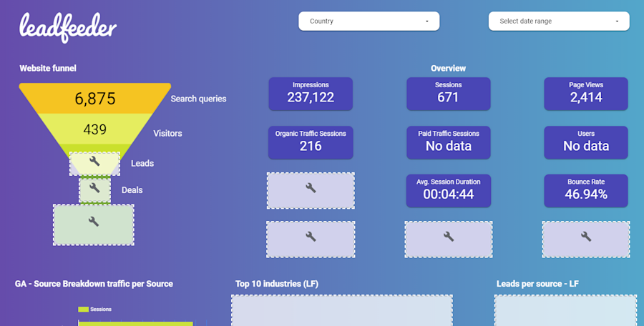Click the bottom-left wrench placeholder in Overview

pyautogui.click(x=311, y=239)
